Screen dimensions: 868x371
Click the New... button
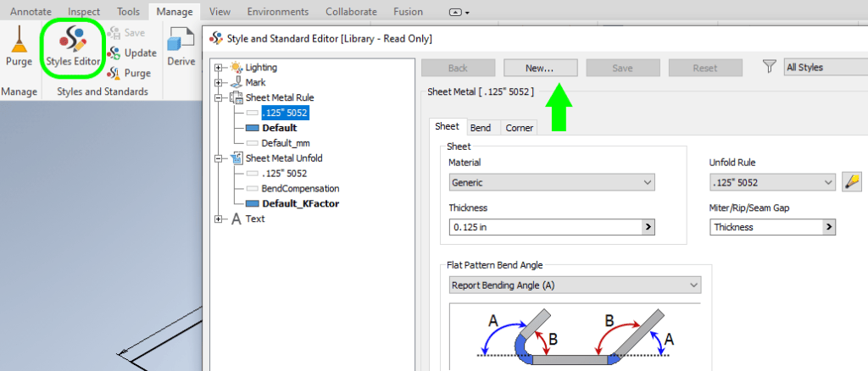tap(540, 68)
